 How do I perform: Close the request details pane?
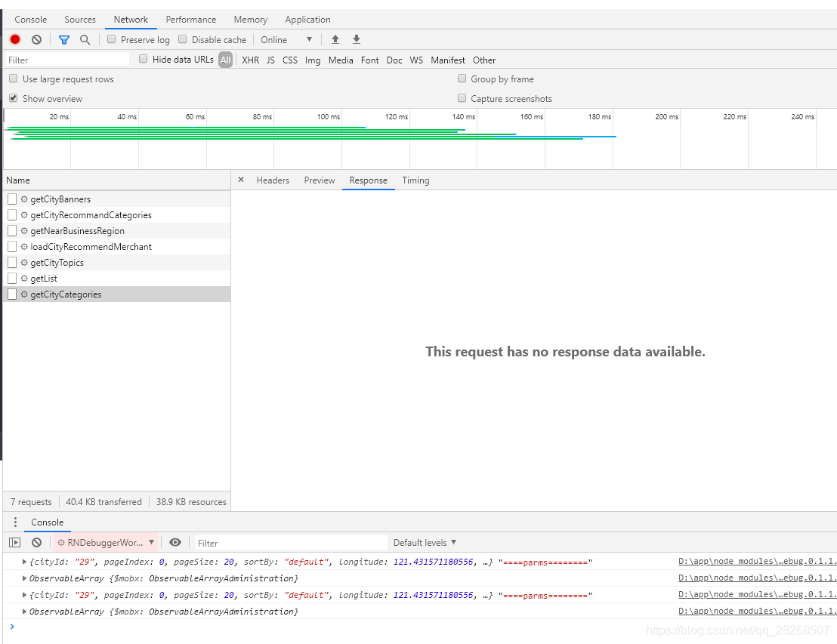(x=241, y=180)
